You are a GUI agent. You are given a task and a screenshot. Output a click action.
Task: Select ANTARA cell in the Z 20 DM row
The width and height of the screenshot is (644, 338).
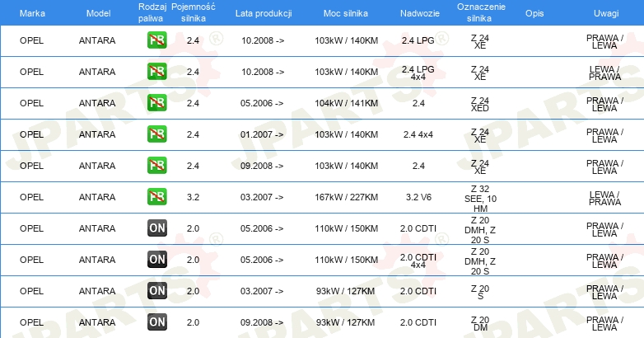(97, 322)
